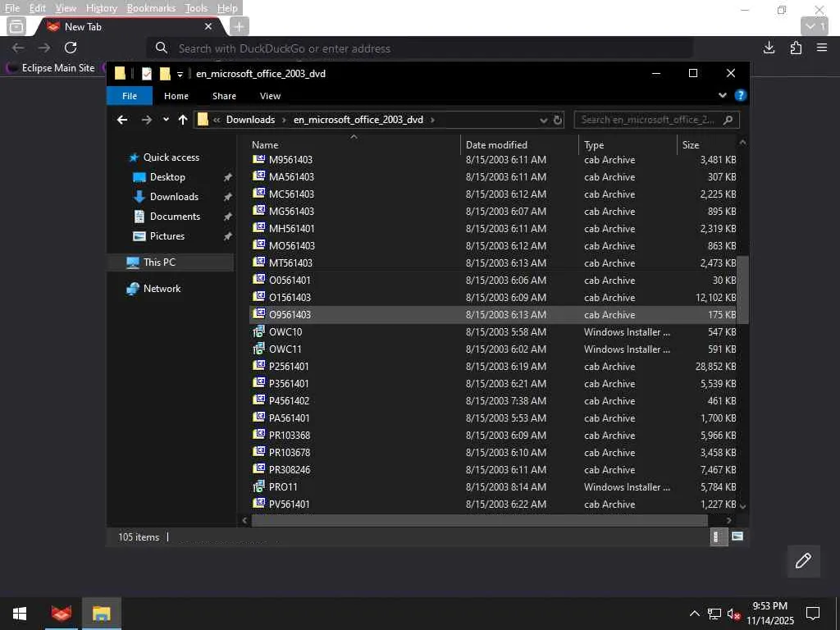This screenshot has height=630, width=840.
Task: Open address bar history dropdown
Action: pos(543,120)
